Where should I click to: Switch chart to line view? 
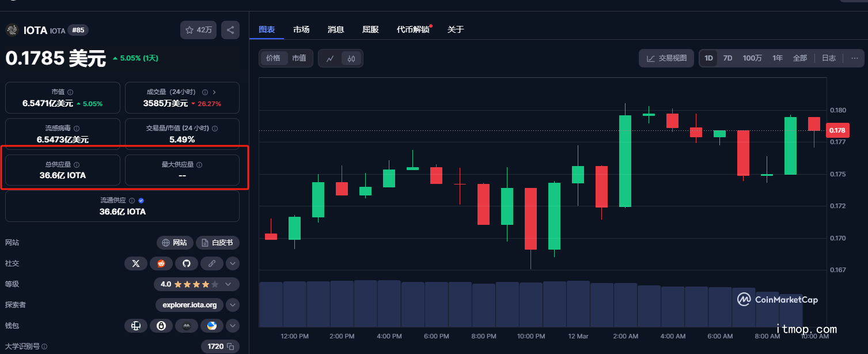pyautogui.click(x=330, y=58)
